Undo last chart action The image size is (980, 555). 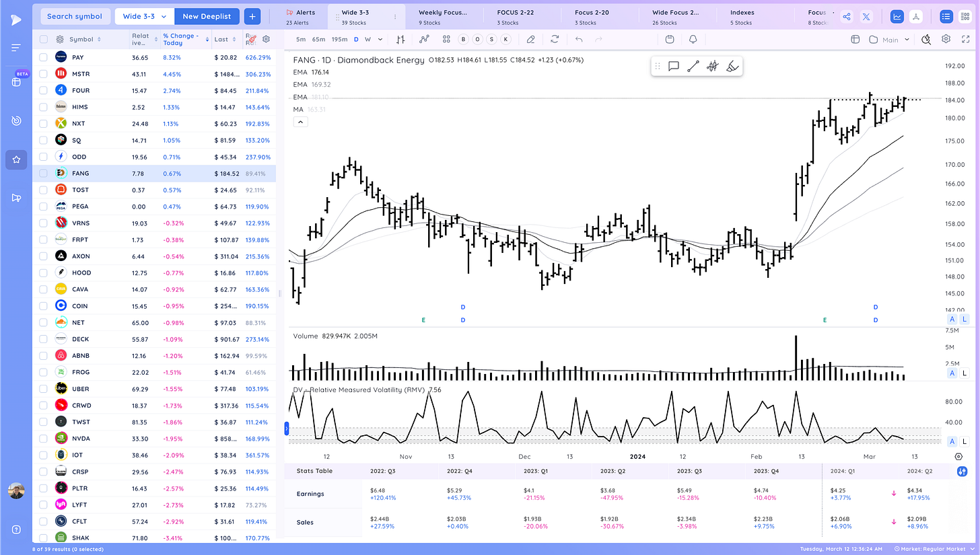(x=579, y=40)
